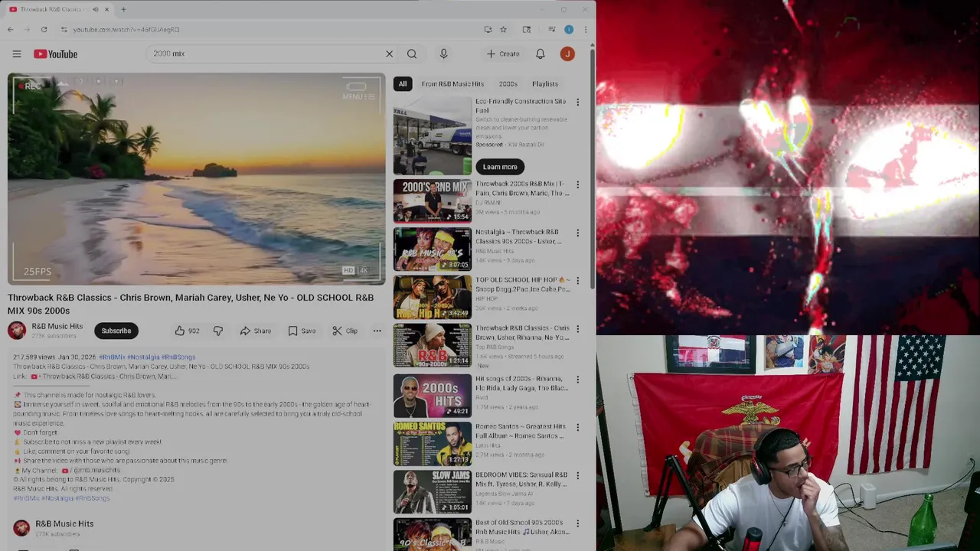Viewport: 980px width, 551px height.
Task: Open the Romeo Santos thumbnail
Action: point(433,443)
